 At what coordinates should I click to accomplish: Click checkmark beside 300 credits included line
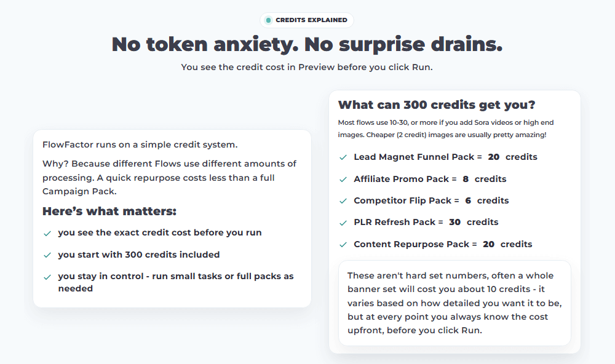[x=47, y=255]
